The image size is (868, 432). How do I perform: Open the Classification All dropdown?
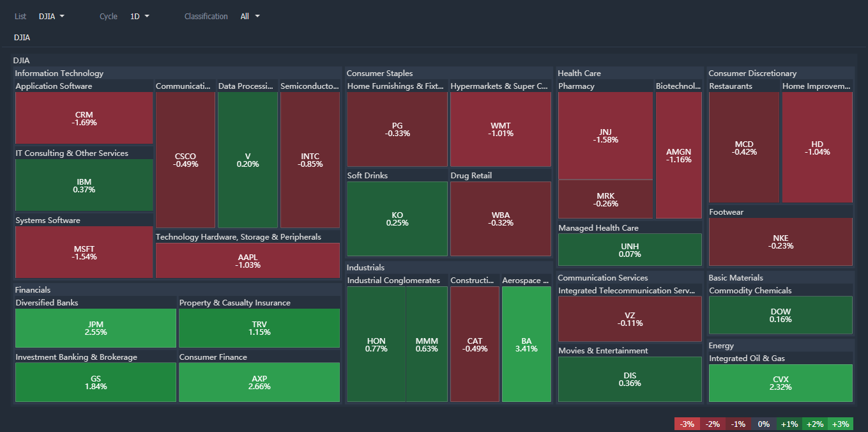point(250,17)
